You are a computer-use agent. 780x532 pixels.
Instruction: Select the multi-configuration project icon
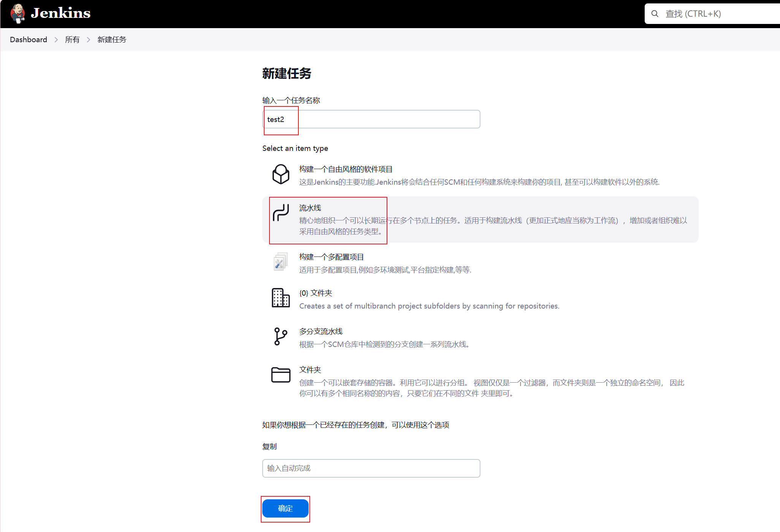tap(281, 262)
